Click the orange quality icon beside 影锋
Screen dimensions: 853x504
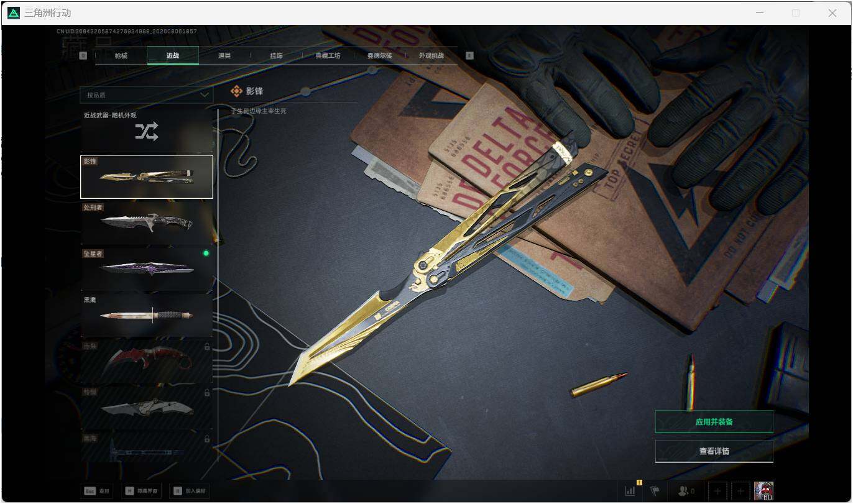[x=236, y=91]
